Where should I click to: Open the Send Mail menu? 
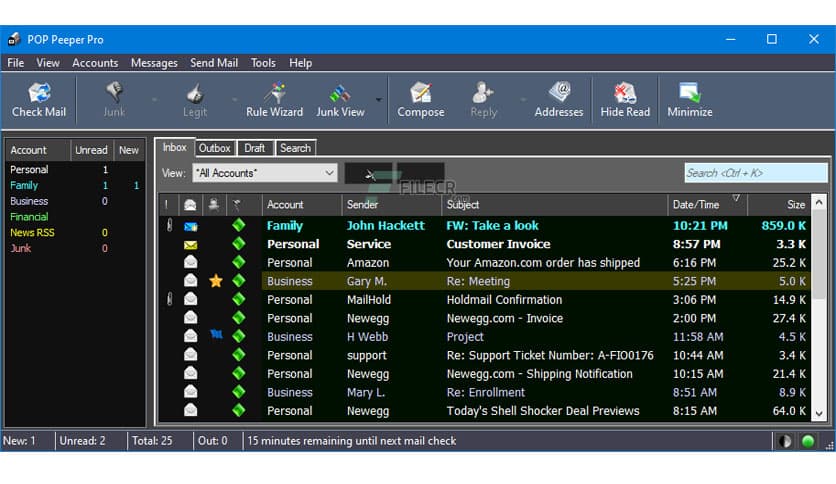click(214, 63)
